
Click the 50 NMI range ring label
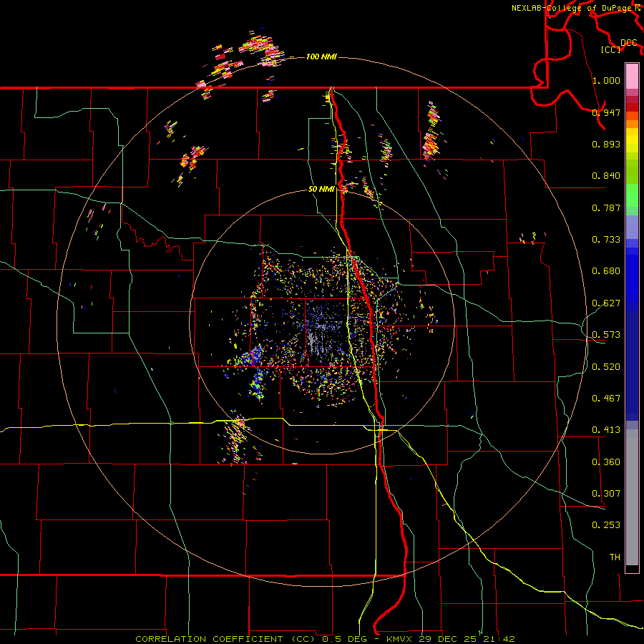(x=321, y=190)
